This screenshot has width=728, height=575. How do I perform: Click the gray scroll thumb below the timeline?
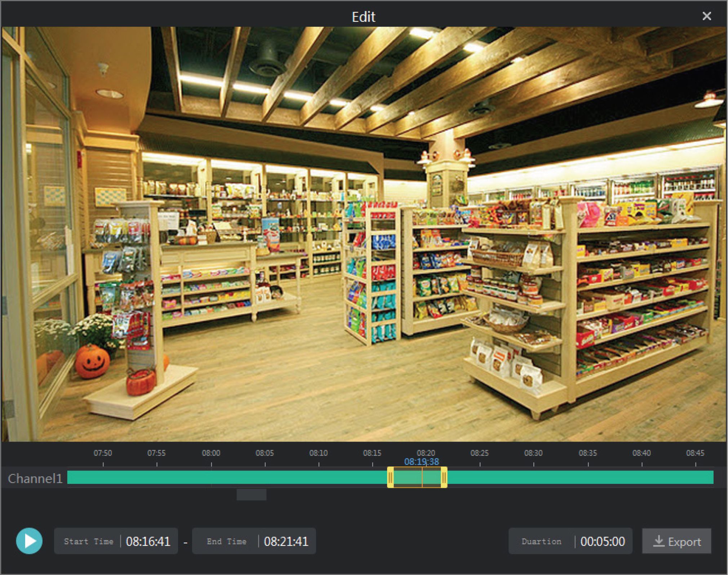[252, 495]
